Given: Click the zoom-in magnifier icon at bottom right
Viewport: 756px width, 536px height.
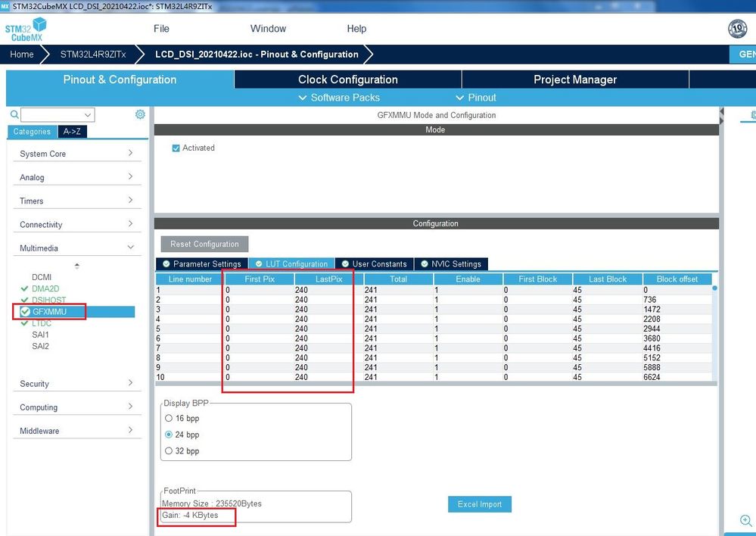Looking at the screenshot, I should 745,521.
